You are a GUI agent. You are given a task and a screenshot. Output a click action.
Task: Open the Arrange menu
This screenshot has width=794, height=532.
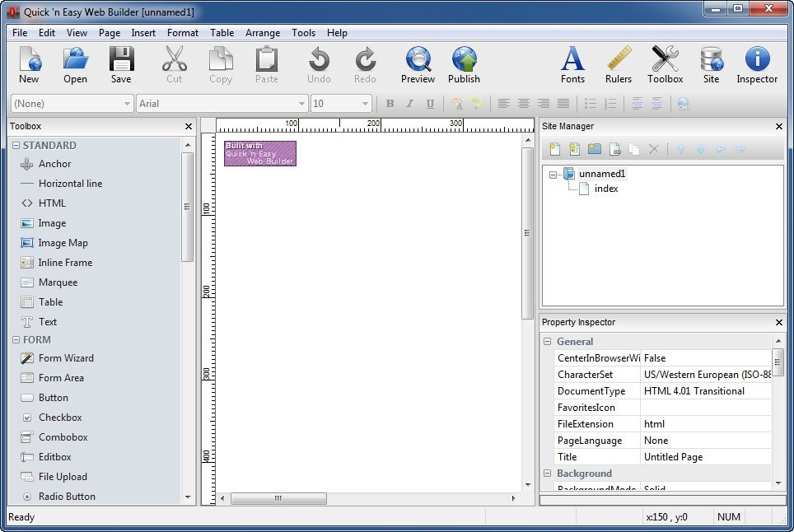tap(262, 33)
